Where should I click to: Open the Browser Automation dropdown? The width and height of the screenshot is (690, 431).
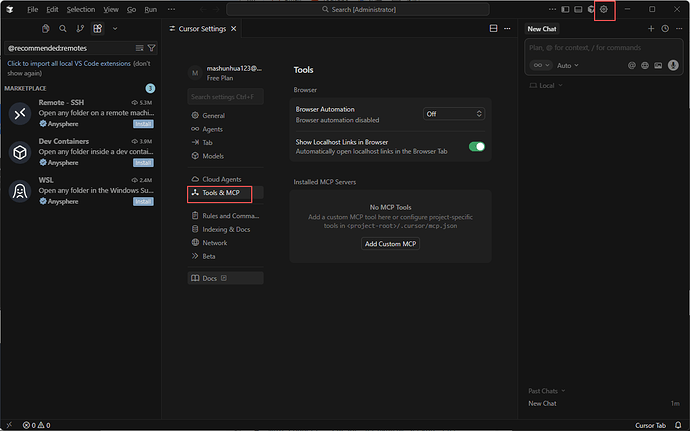tap(454, 114)
